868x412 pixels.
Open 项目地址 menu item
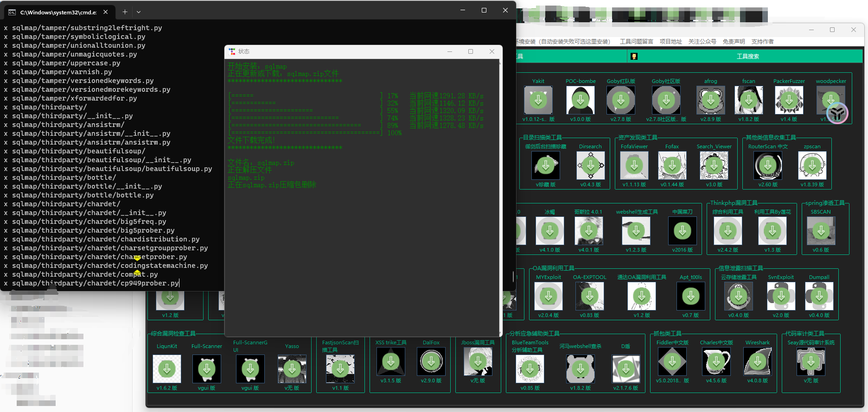coord(671,42)
